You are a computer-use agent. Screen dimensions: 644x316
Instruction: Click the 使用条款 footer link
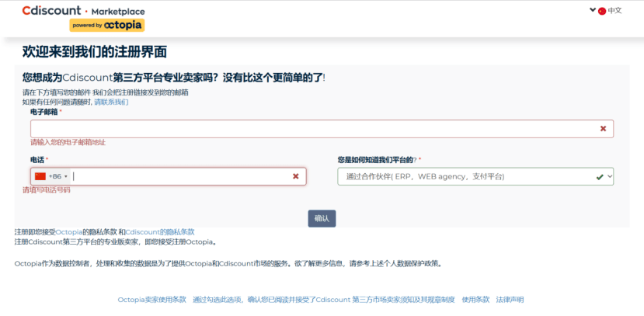click(x=475, y=299)
